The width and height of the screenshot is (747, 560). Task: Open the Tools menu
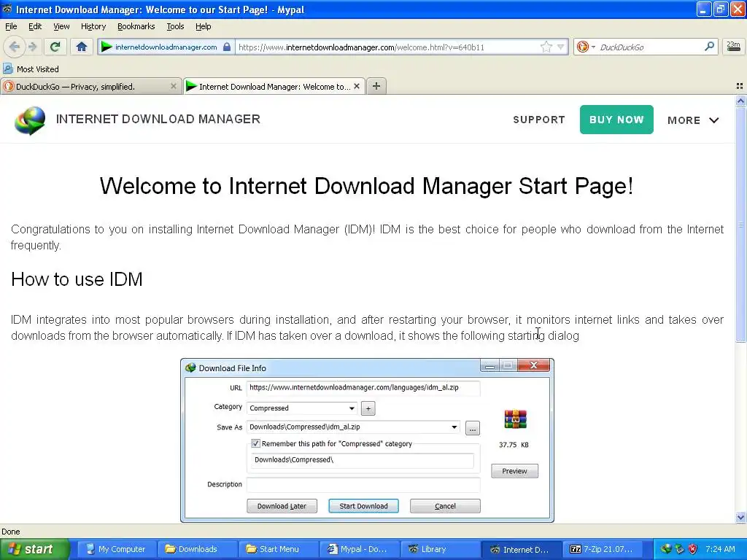pos(175,26)
